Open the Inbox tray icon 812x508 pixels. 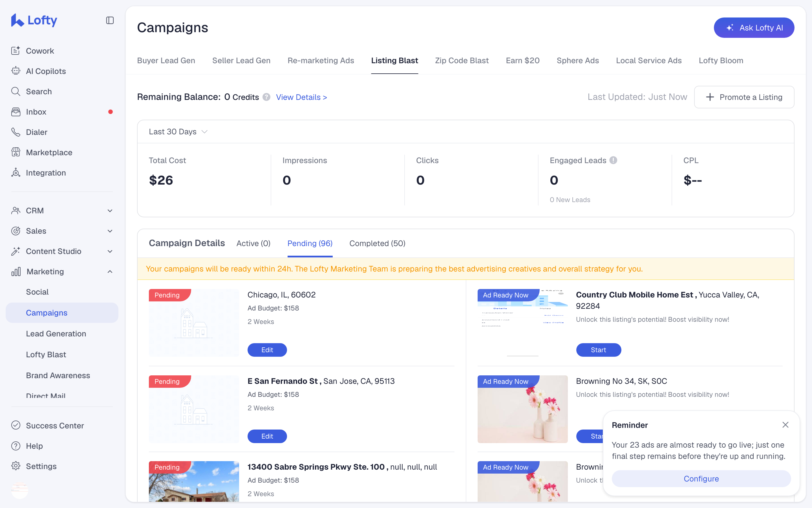point(16,111)
